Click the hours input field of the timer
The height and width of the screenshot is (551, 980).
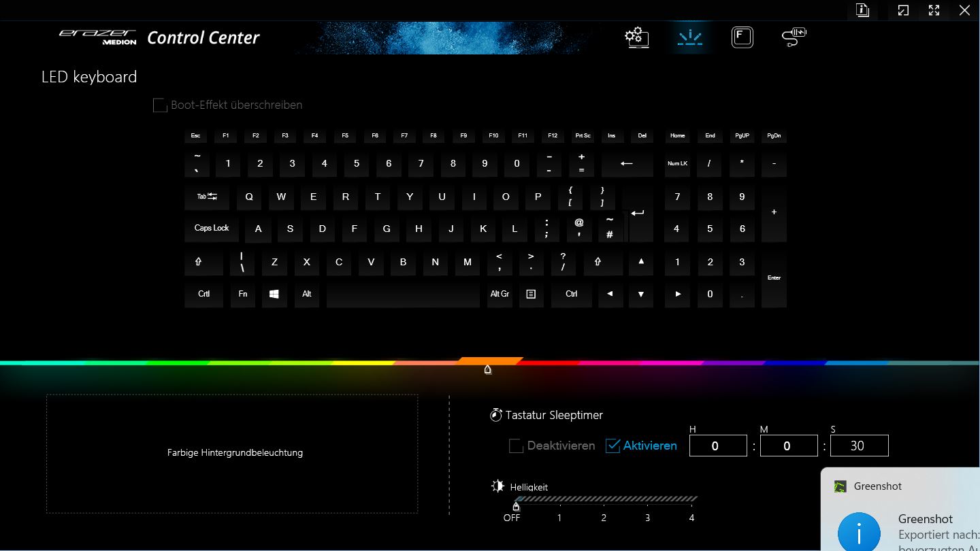coord(718,446)
